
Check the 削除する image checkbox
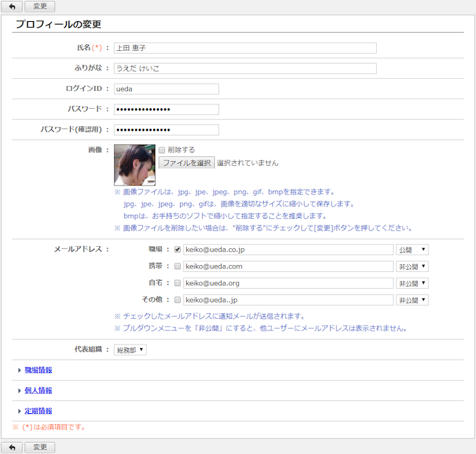pyautogui.click(x=162, y=150)
